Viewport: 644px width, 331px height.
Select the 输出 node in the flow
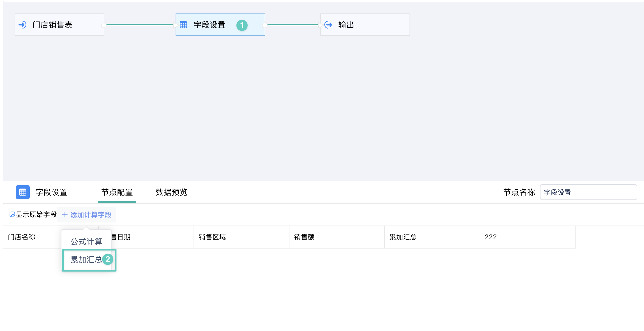pos(365,25)
